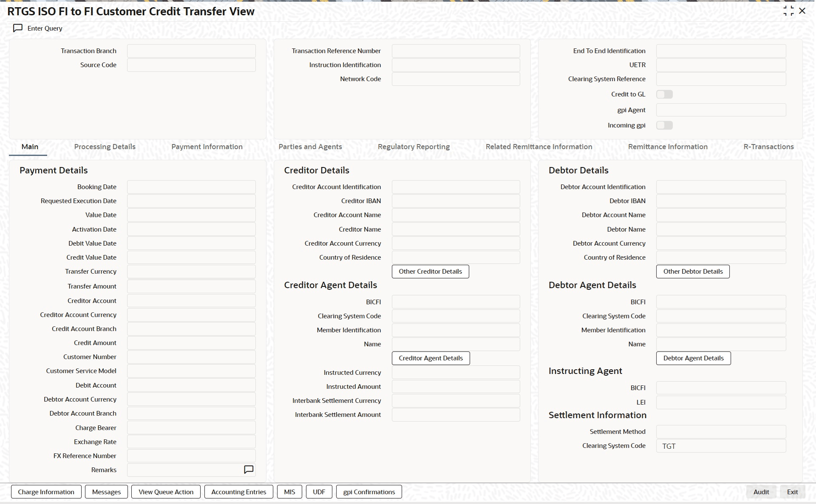Switch to Processing Details tab
816x504 pixels.
(105, 147)
